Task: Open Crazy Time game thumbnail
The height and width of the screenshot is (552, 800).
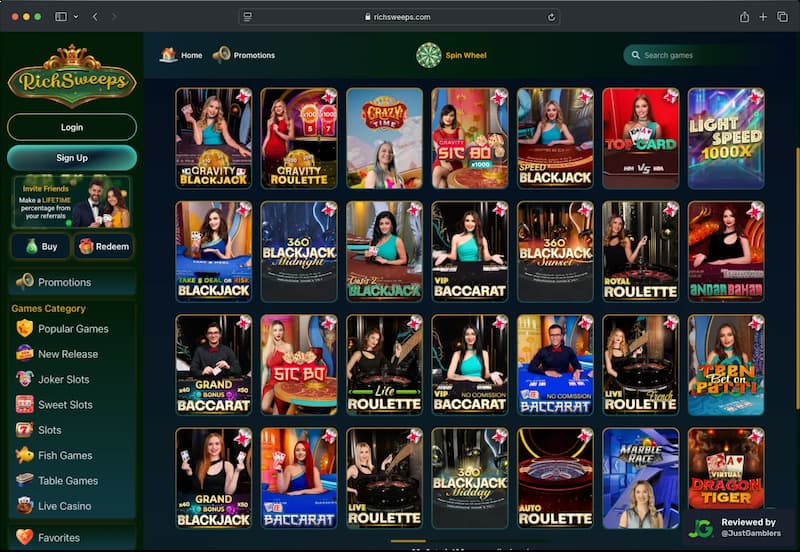Action: coord(384,138)
